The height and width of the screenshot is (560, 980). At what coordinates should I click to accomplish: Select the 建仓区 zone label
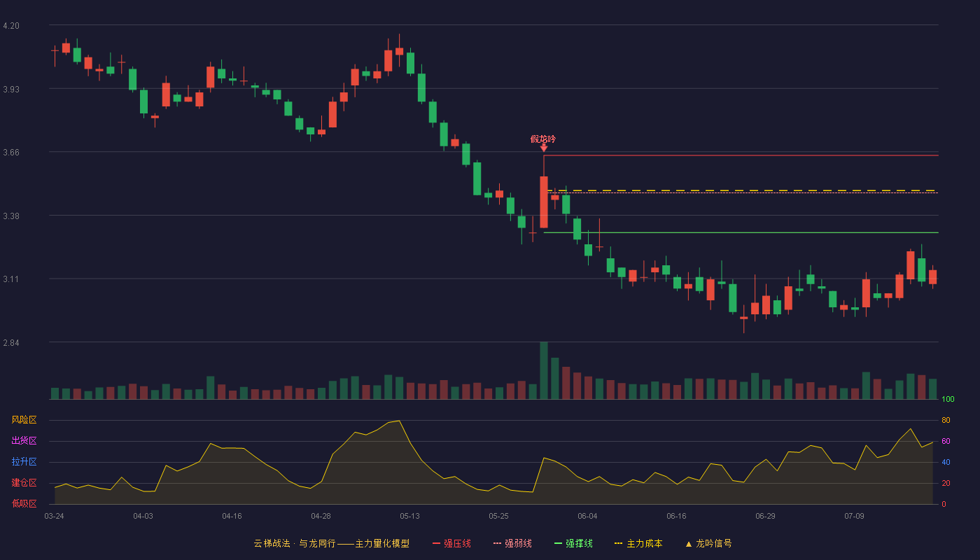[24, 483]
